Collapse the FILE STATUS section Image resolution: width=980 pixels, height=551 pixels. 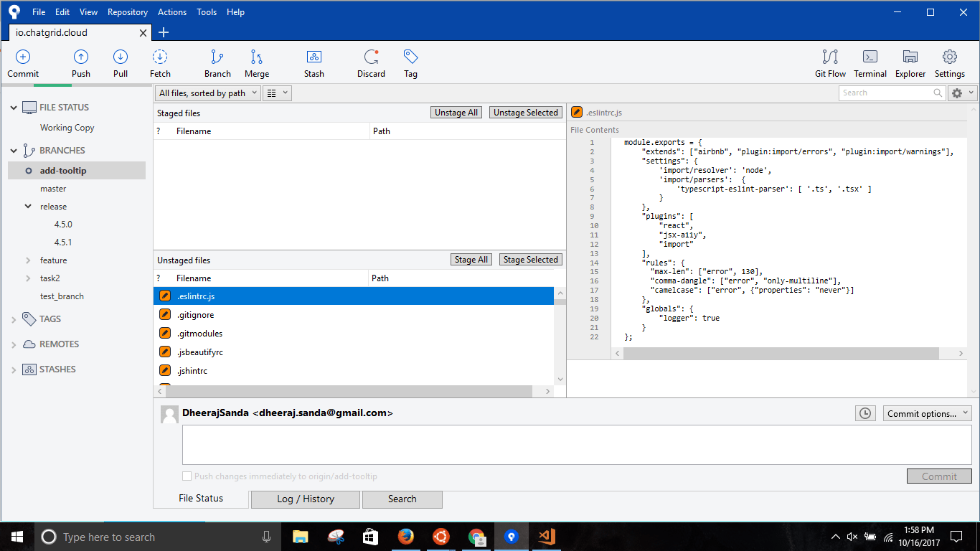pyautogui.click(x=13, y=108)
